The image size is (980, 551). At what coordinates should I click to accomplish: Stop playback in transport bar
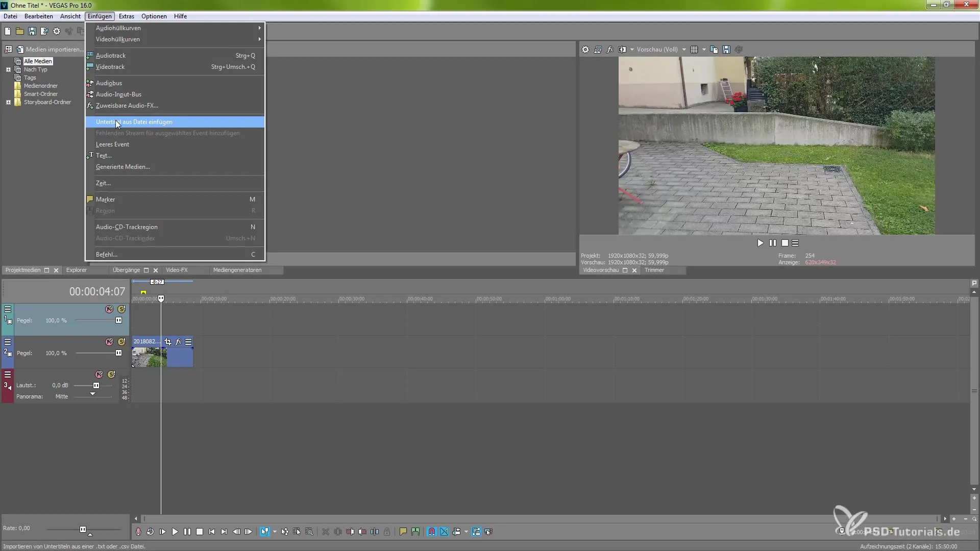tap(200, 532)
